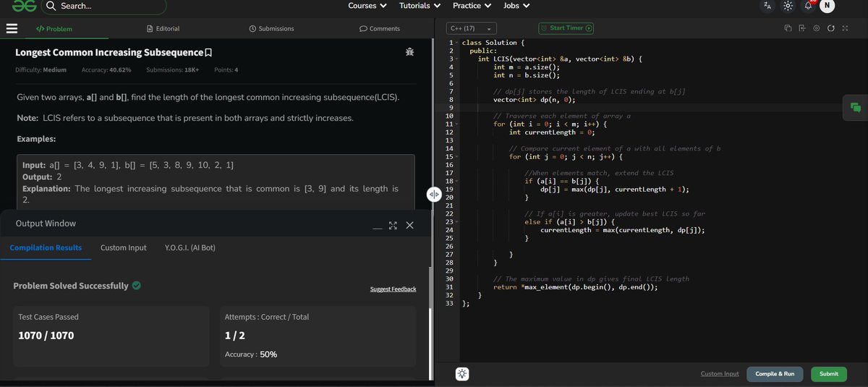Click 'Accuracy: 40.62%' in problem header
Viewport: 868px width, 387px height.
106,70
